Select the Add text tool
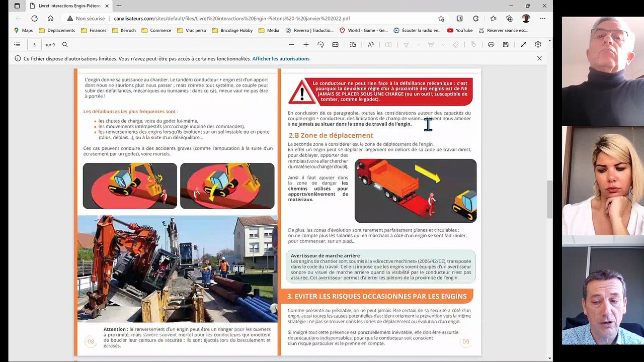The height and width of the screenshot is (362, 644). tap(388, 45)
